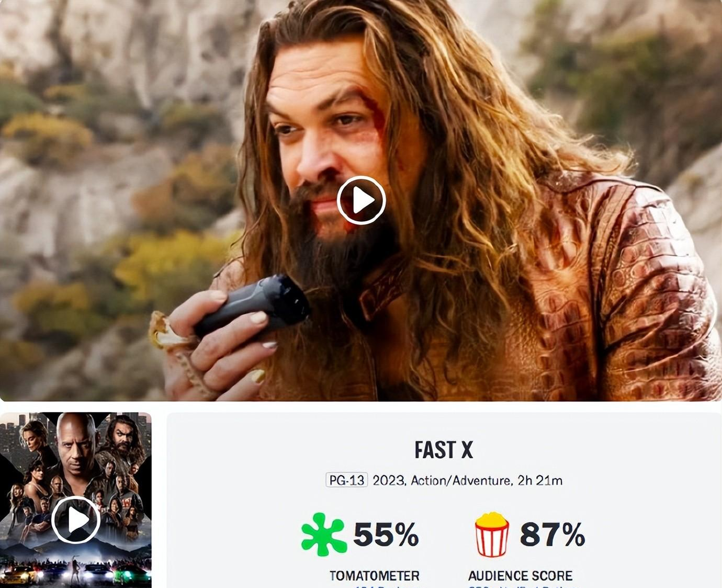Click the AUDIENCE SCORE label
This screenshot has height=588, width=722.
click(x=520, y=575)
